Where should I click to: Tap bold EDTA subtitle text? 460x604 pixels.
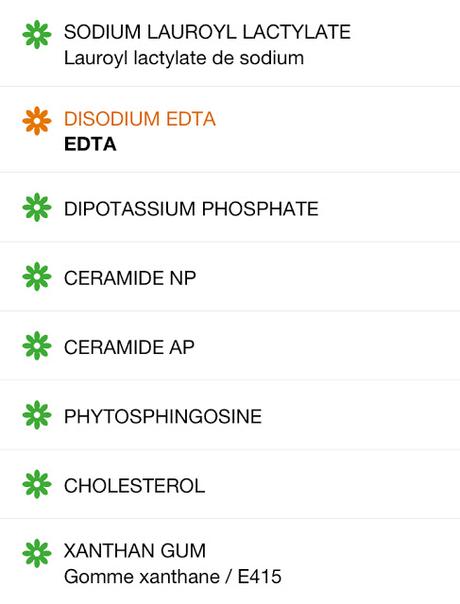pyautogui.click(x=90, y=144)
